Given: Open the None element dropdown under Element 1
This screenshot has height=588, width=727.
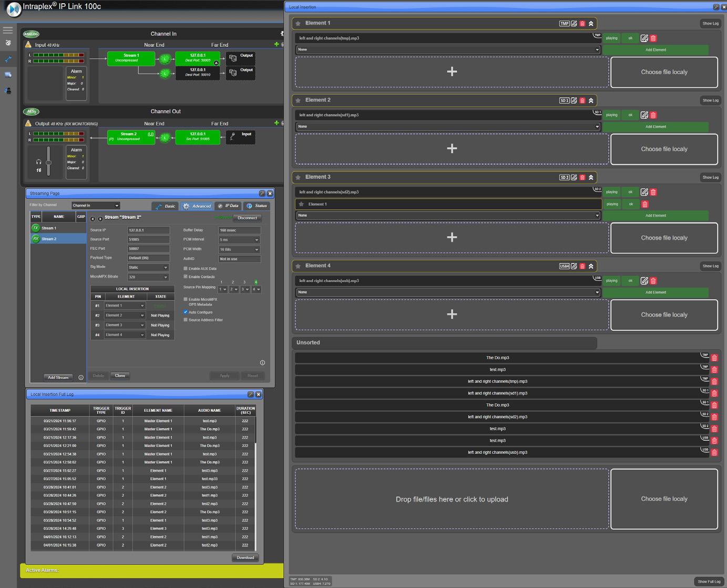Looking at the screenshot, I should 448,50.
